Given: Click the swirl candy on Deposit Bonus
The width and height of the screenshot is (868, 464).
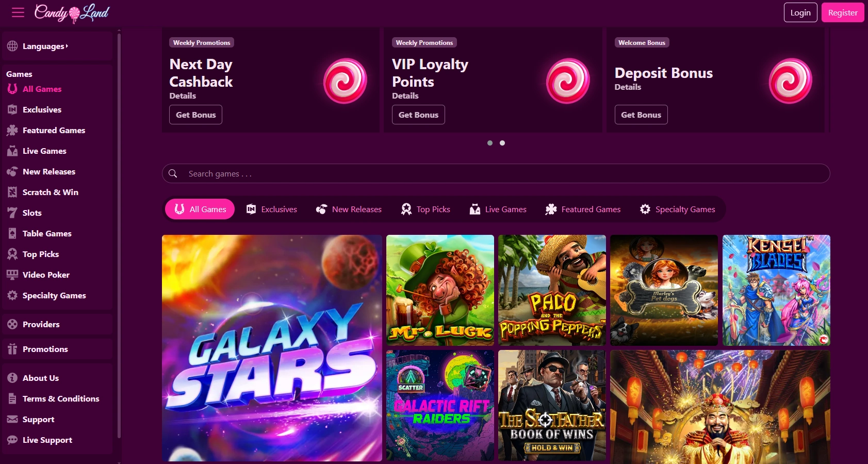Looking at the screenshot, I should (790, 81).
